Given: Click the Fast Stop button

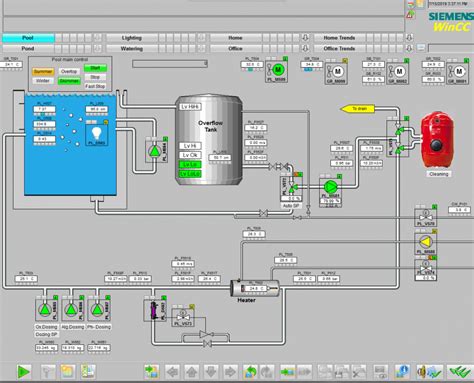Looking at the screenshot, I should 95,86.
